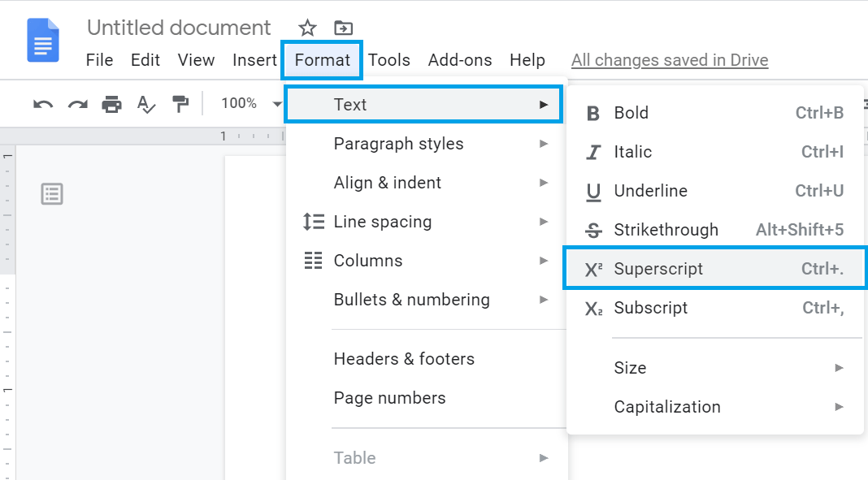The image size is (868, 480).
Task: Click the Google Docs logo
Action: point(43,40)
